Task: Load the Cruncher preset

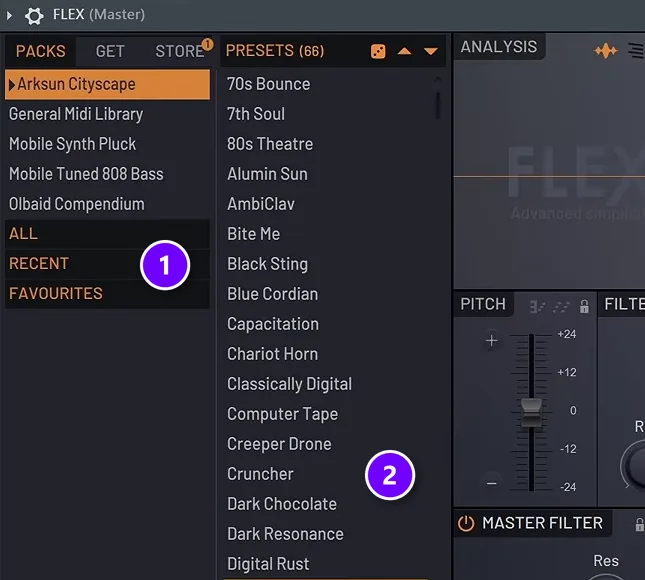Action: [x=260, y=474]
